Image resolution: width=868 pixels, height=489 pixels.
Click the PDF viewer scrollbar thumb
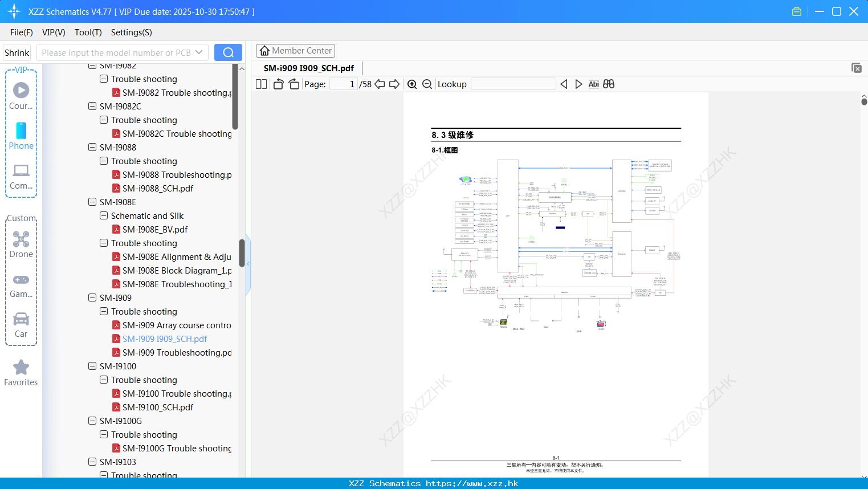864,101
